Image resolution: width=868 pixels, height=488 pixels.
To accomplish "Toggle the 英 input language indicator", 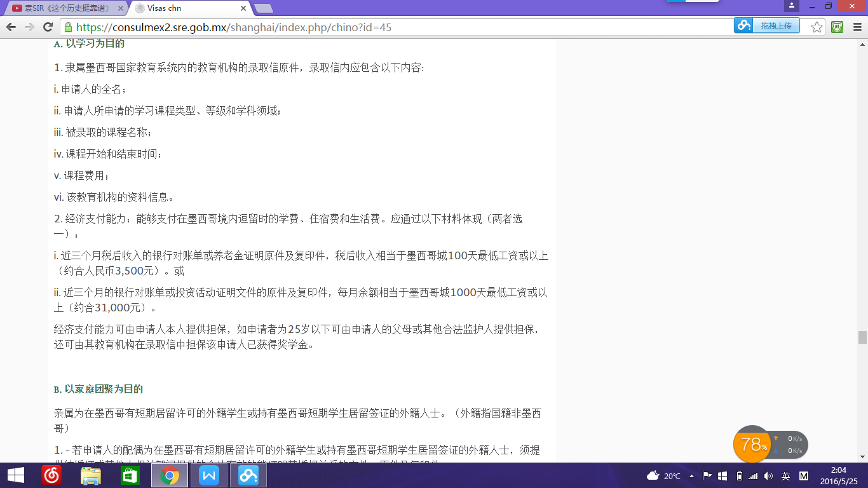I will (x=785, y=476).
